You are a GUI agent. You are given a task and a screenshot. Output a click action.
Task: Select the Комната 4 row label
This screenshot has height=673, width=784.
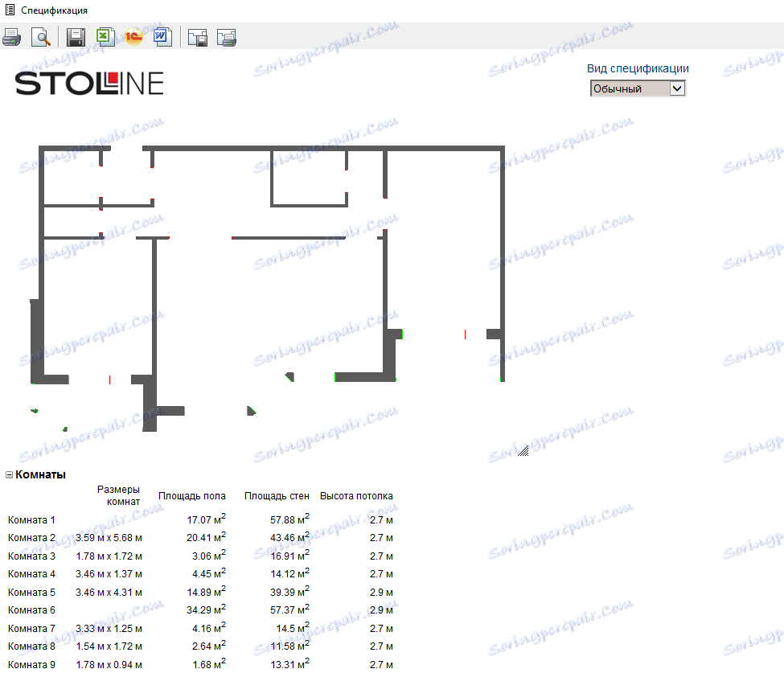click(x=31, y=574)
